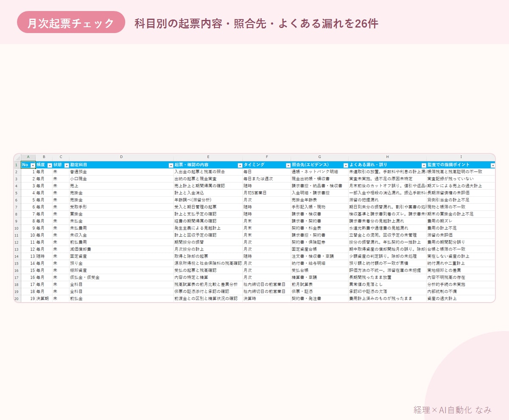Click the 勘定科目 header cell

[121, 165]
